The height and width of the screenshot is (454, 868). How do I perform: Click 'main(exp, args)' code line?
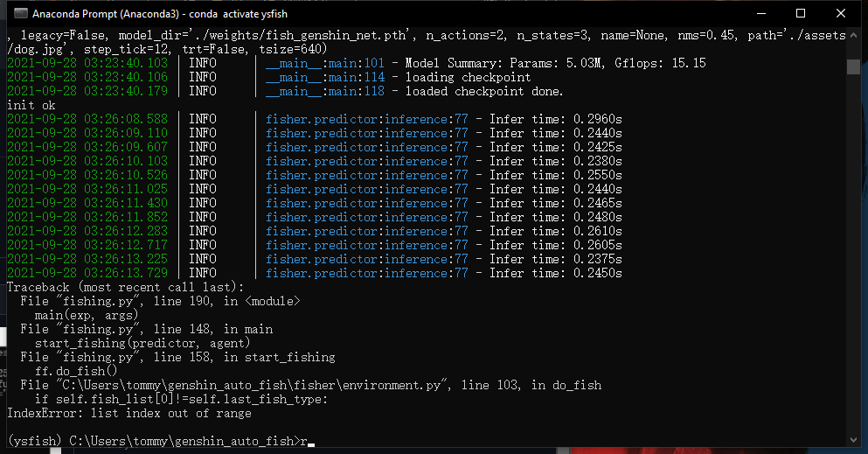[x=87, y=315]
